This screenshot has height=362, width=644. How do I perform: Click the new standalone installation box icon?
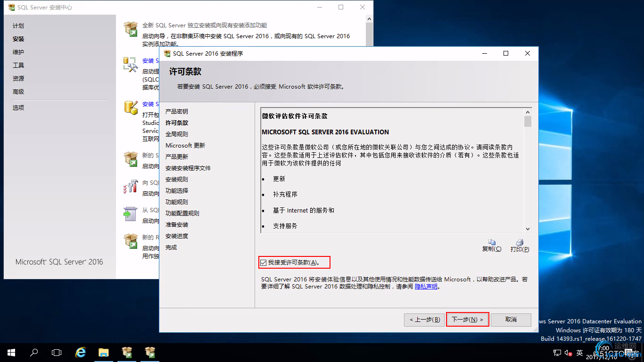(x=130, y=29)
